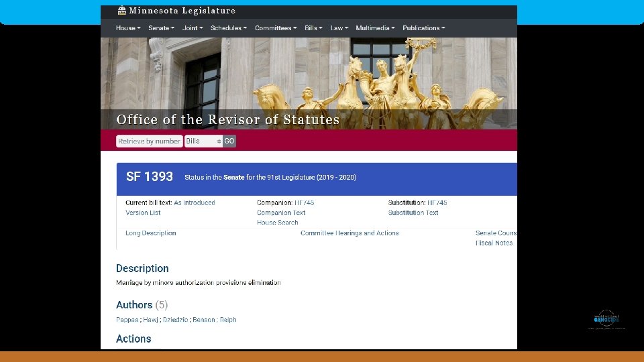
Task: Open the Fiscal Notes link
Action: pyautogui.click(x=494, y=243)
